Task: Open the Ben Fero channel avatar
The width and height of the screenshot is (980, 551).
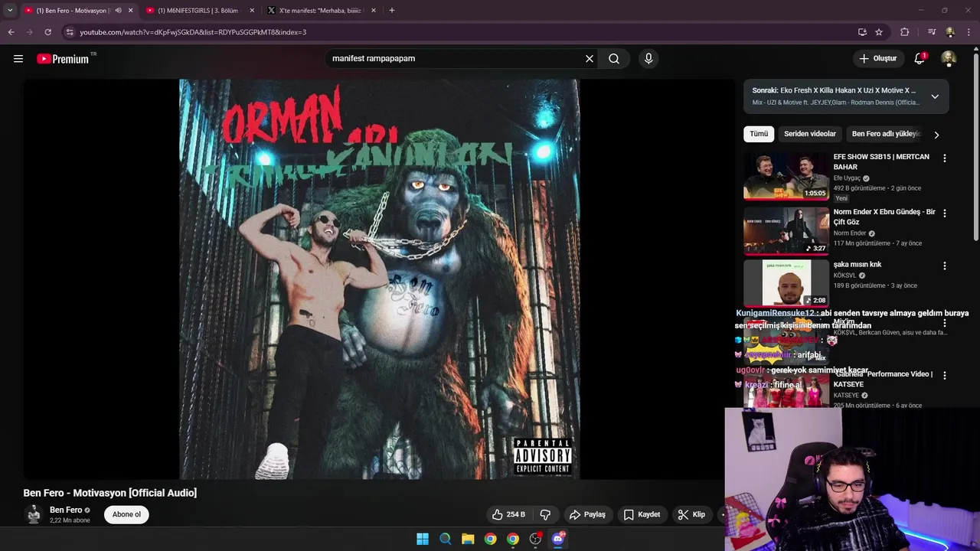Action: pos(34,514)
